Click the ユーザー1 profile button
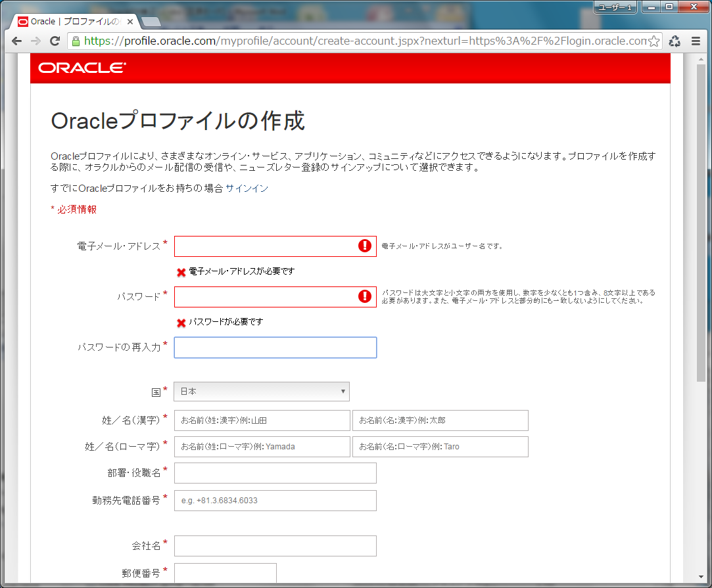The height and width of the screenshot is (588, 712). coord(615,7)
